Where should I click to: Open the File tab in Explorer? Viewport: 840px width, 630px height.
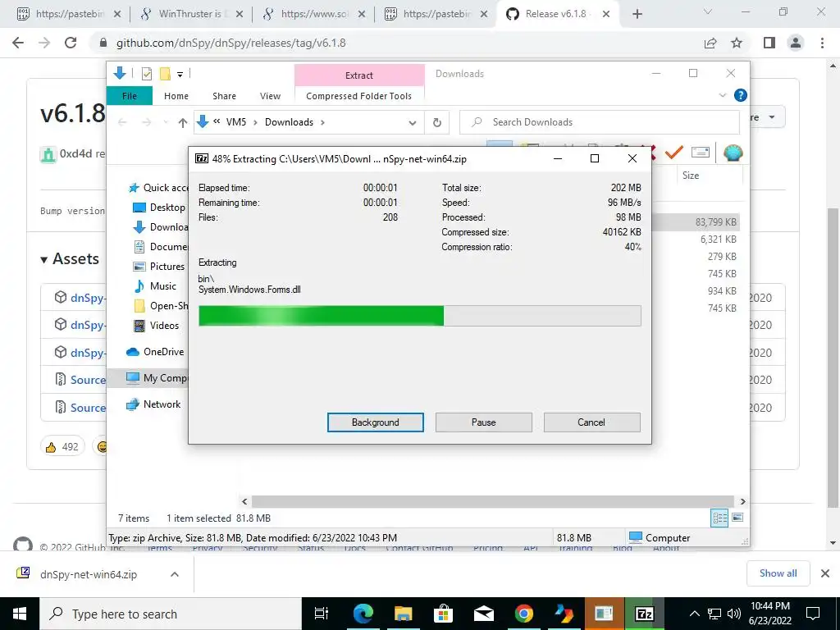click(130, 96)
